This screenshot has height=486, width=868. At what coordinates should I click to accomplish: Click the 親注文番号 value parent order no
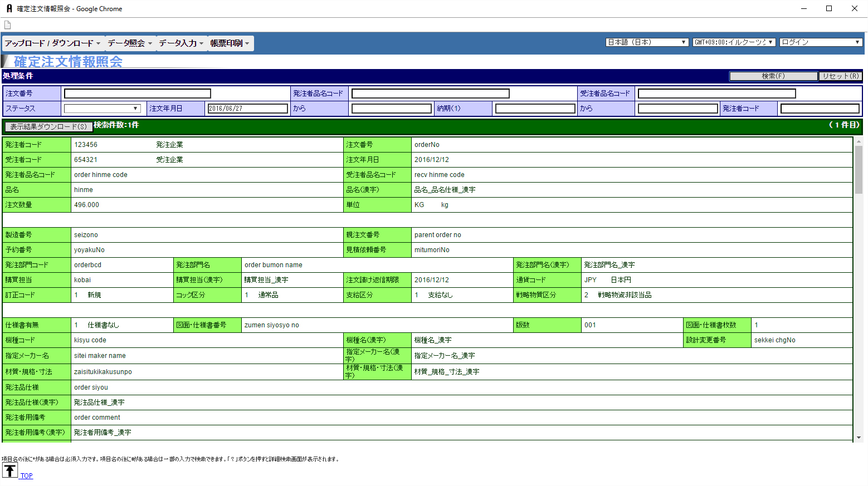tap(438, 235)
